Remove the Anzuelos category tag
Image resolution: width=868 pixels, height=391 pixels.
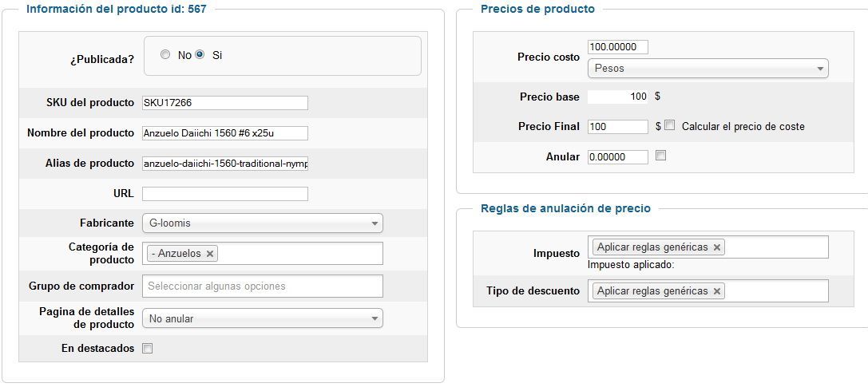tap(210, 253)
